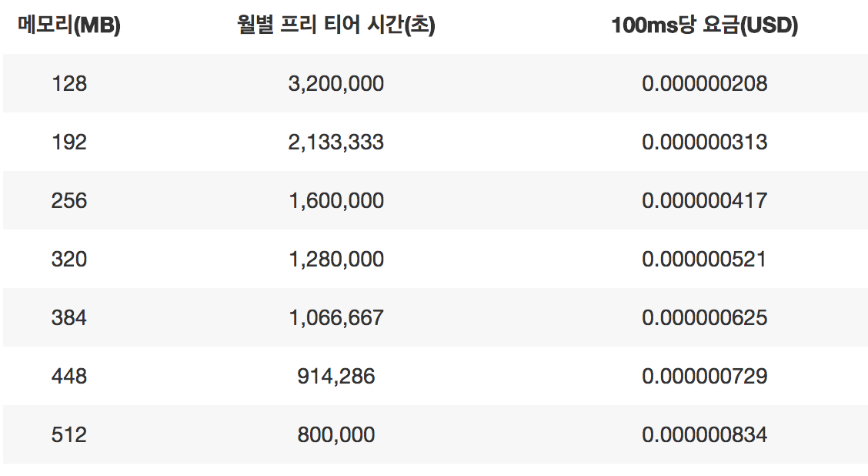Select the 192 memory cell
This screenshot has height=476, width=868.
(x=69, y=142)
